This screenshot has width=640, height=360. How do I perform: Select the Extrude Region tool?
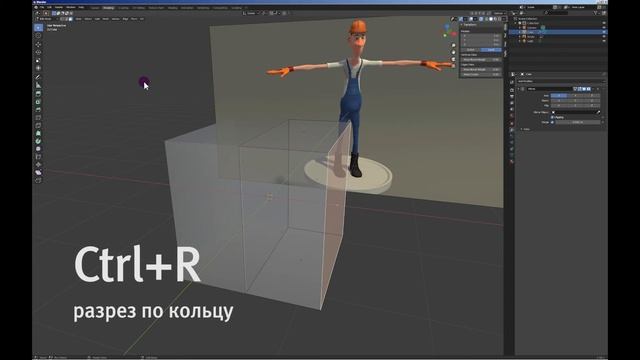point(38,93)
